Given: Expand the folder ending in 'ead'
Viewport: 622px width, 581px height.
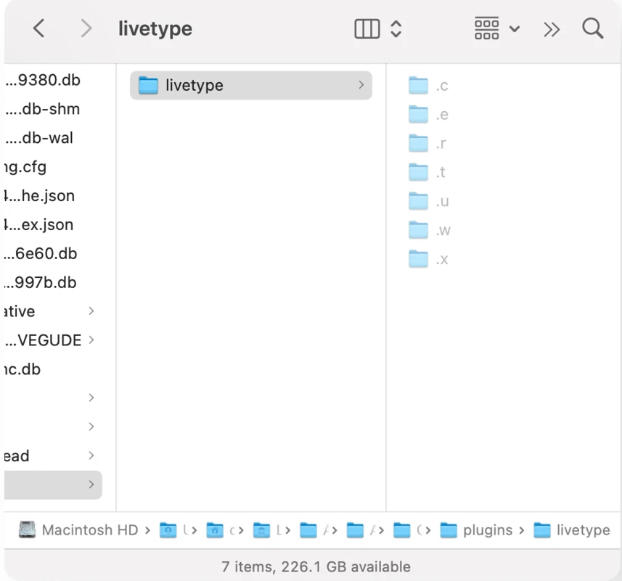Looking at the screenshot, I should click(91, 455).
